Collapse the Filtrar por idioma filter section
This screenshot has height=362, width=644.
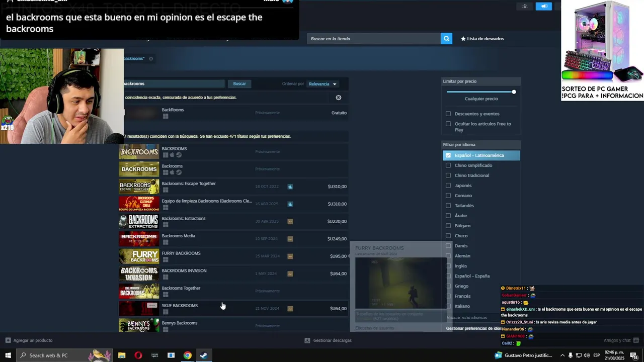point(481,145)
